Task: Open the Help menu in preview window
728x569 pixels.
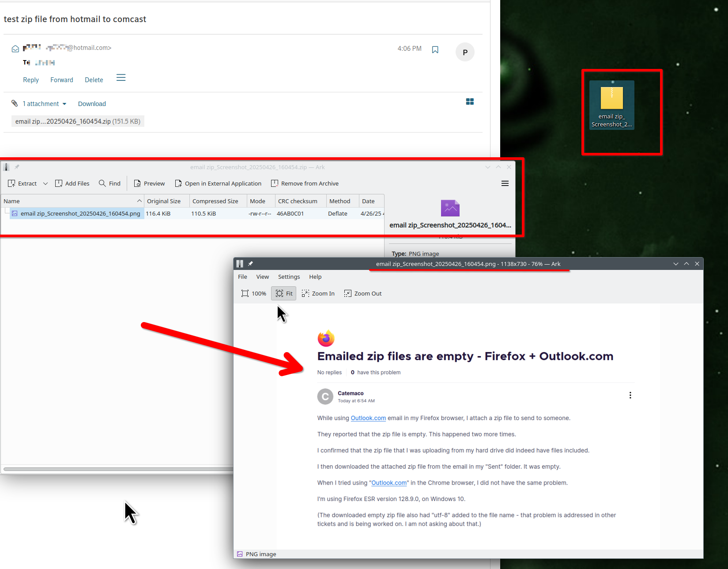Action: (x=315, y=277)
